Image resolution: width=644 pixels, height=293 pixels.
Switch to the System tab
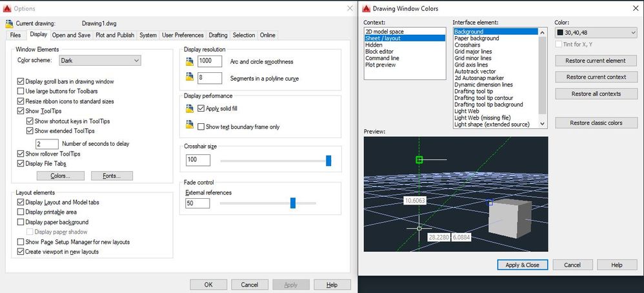(x=148, y=35)
